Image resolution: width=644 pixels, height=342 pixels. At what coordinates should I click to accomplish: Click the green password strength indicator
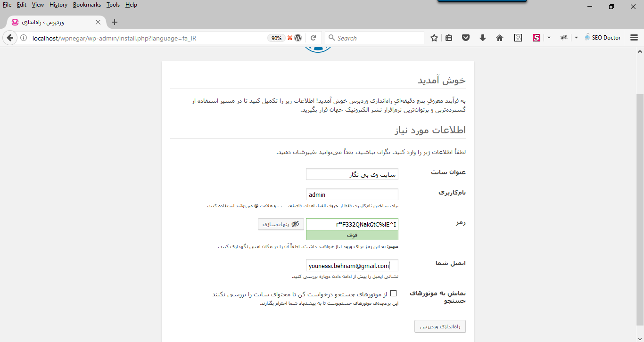point(352,235)
